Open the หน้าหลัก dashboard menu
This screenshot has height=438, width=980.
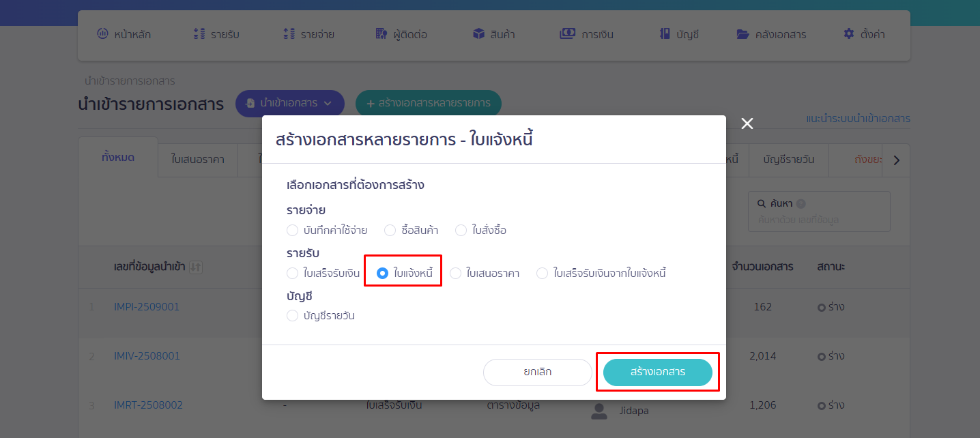[124, 34]
